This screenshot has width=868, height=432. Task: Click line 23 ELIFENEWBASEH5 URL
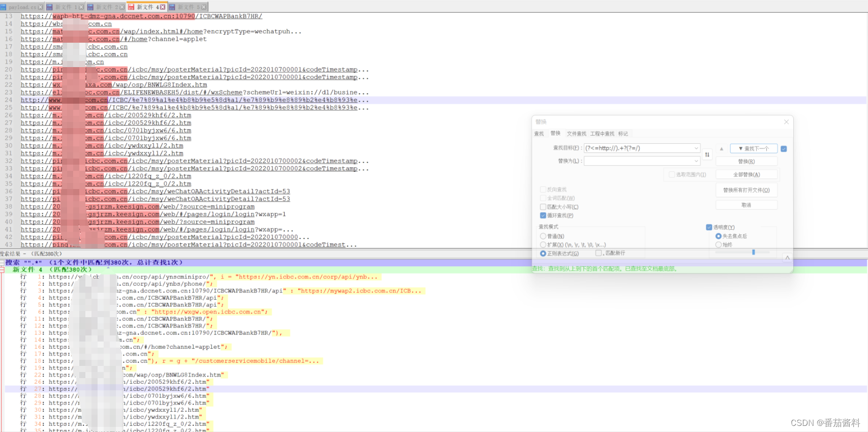click(x=195, y=92)
